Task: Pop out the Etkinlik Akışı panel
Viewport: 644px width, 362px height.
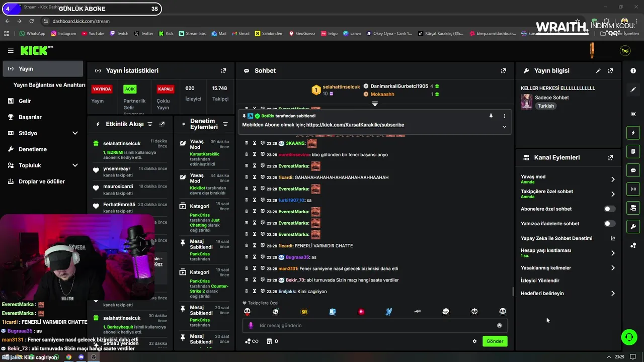Action: pos(162,124)
